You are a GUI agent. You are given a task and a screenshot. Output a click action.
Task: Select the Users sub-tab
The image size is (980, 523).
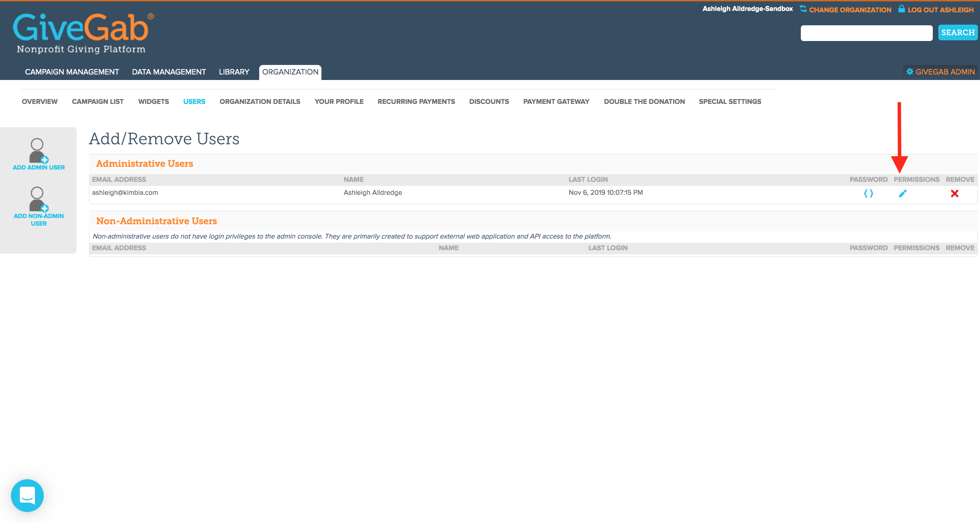pyautogui.click(x=194, y=102)
